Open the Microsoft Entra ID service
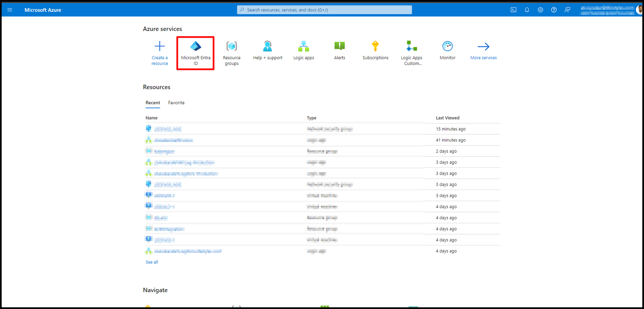Screen dimensions: 644x309 [196, 53]
